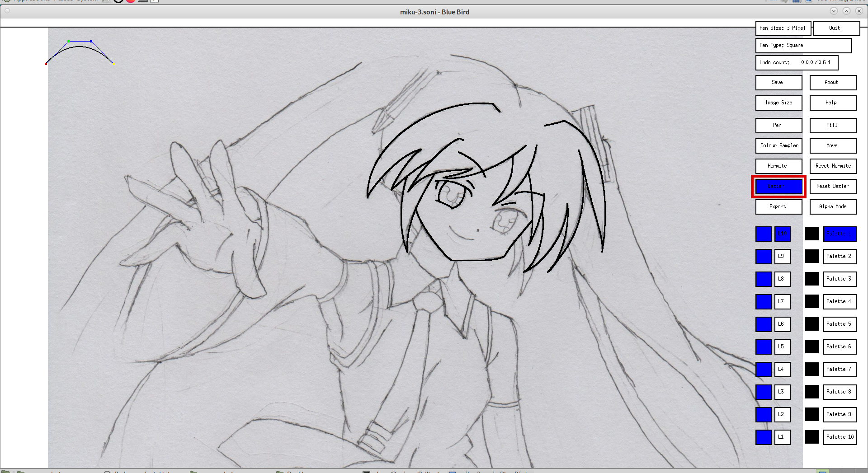
Task: Select the Move tool
Action: point(833,146)
